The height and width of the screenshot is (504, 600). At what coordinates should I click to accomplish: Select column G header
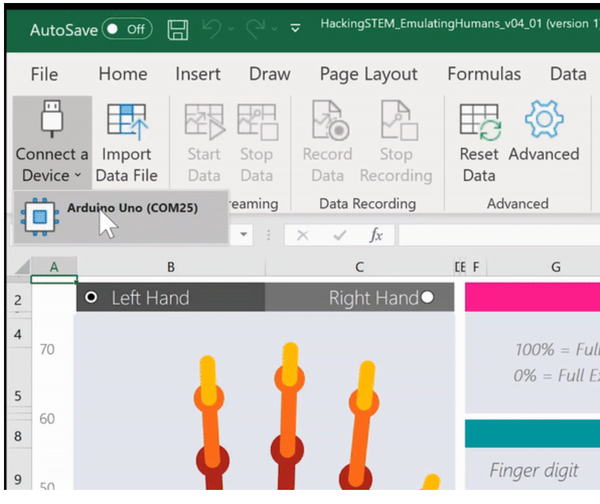[555, 267]
